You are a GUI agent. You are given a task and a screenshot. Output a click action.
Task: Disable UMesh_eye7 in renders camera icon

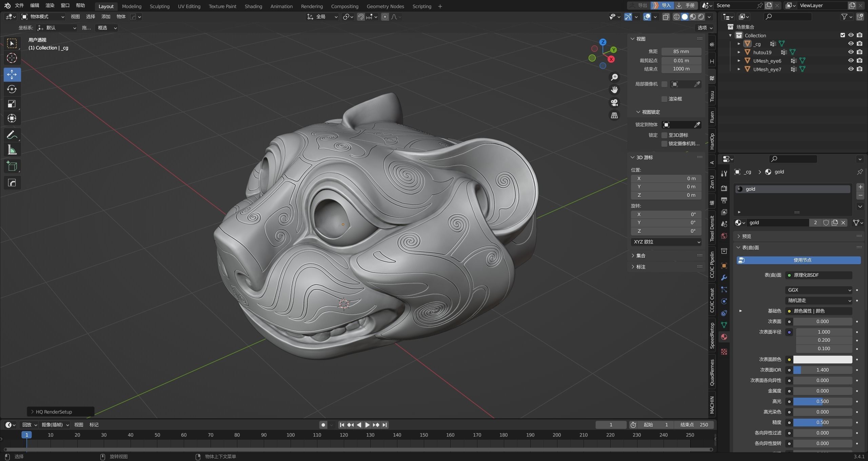click(860, 69)
